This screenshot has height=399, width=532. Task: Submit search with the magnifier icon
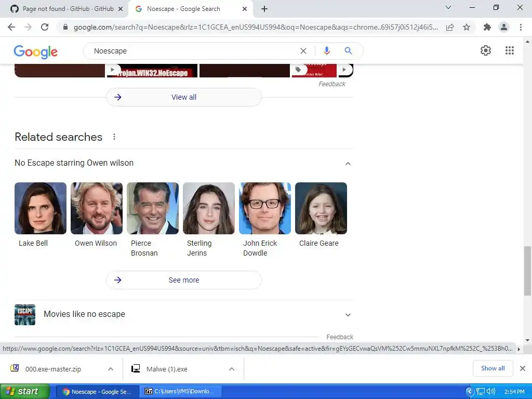[348, 51]
